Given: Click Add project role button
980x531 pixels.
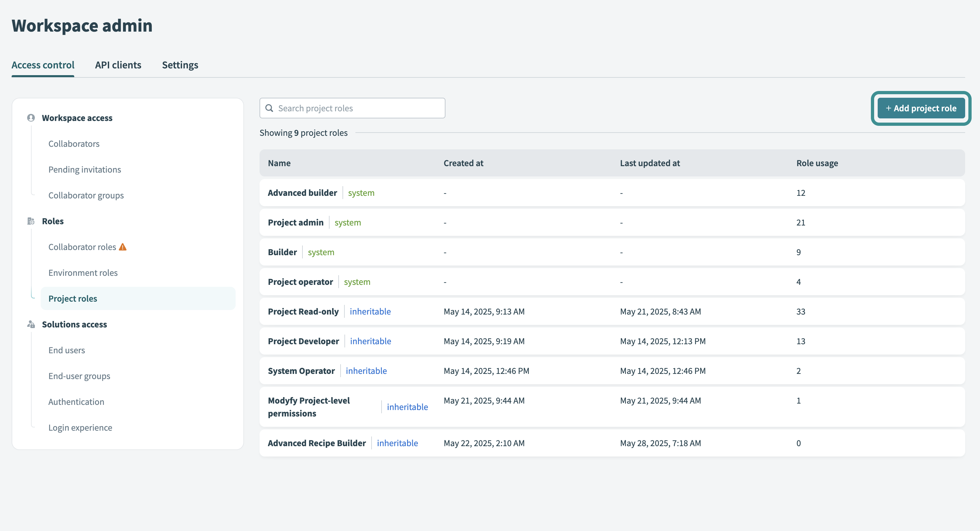Looking at the screenshot, I should 921,108.
